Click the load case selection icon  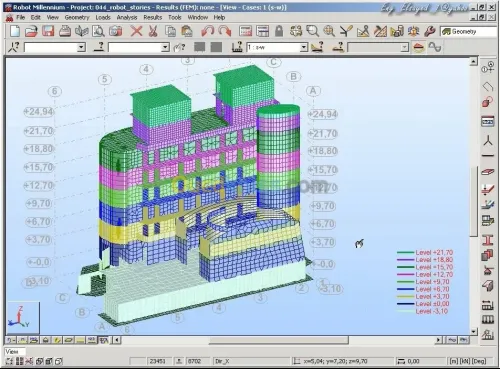[x=237, y=47]
